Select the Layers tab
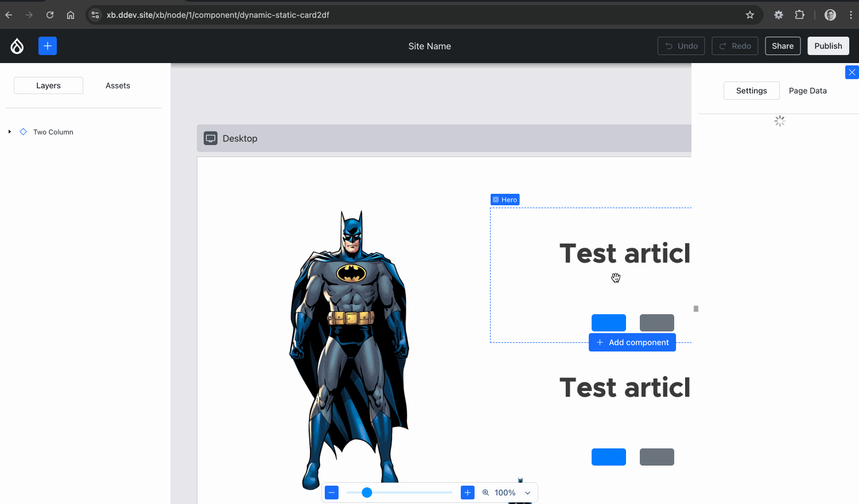 (x=48, y=85)
